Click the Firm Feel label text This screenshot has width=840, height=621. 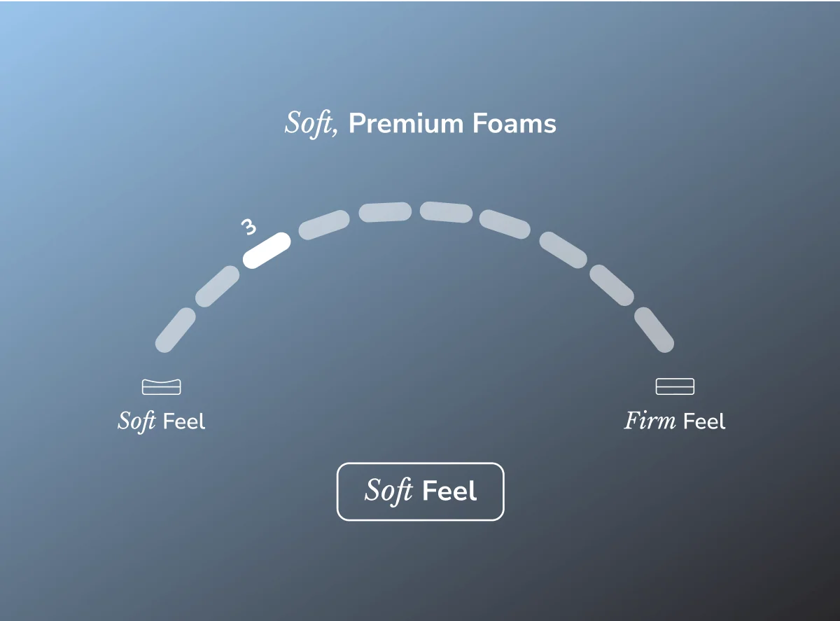click(675, 421)
